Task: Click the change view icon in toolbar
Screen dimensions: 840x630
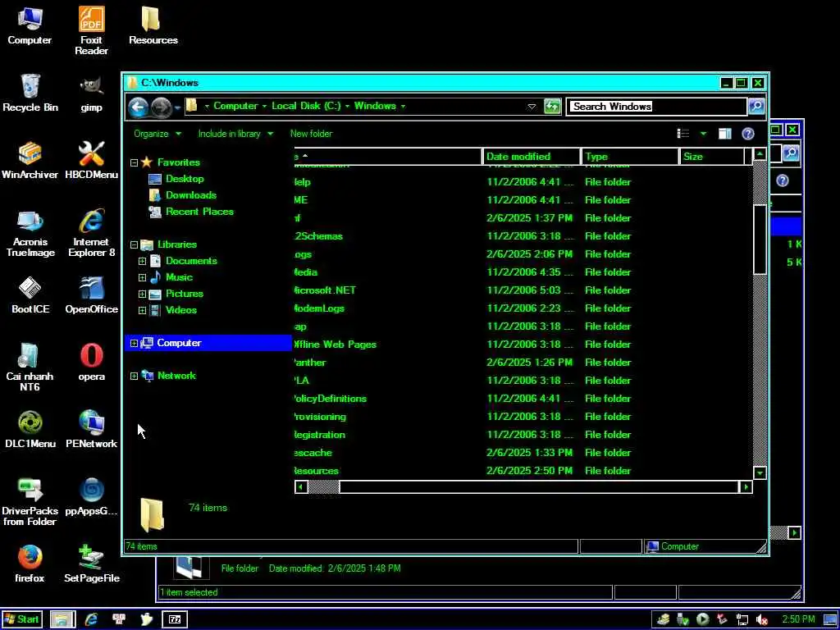Action: [683, 134]
